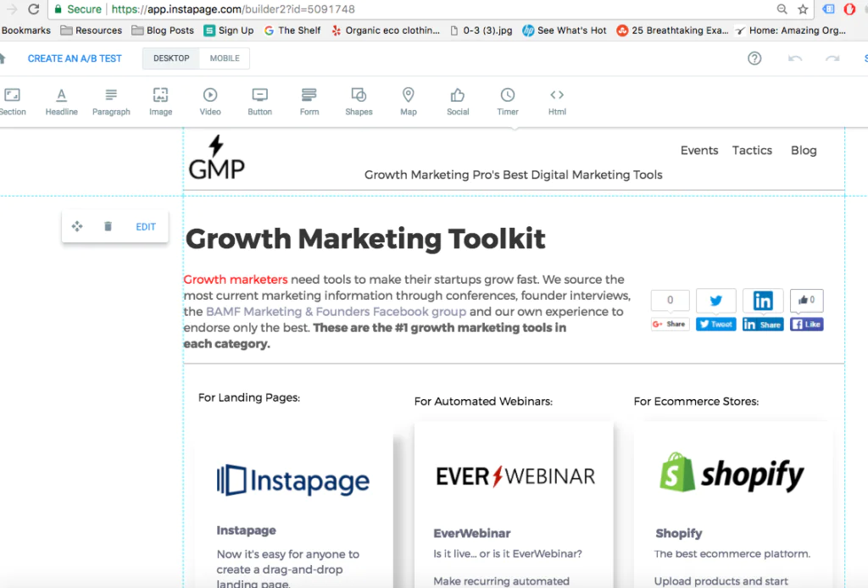Select the Instapage logo image
The height and width of the screenshot is (588, 868).
point(292,480)
